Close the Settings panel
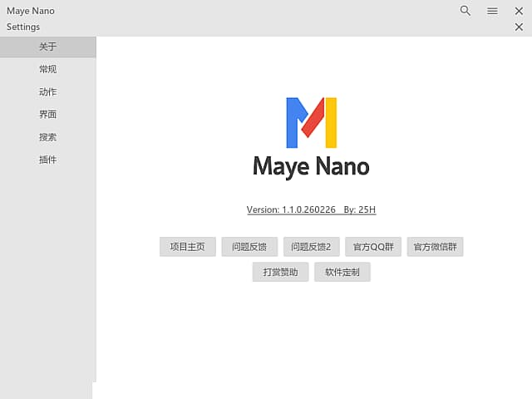Screen dimensions: 532x399 519,27
